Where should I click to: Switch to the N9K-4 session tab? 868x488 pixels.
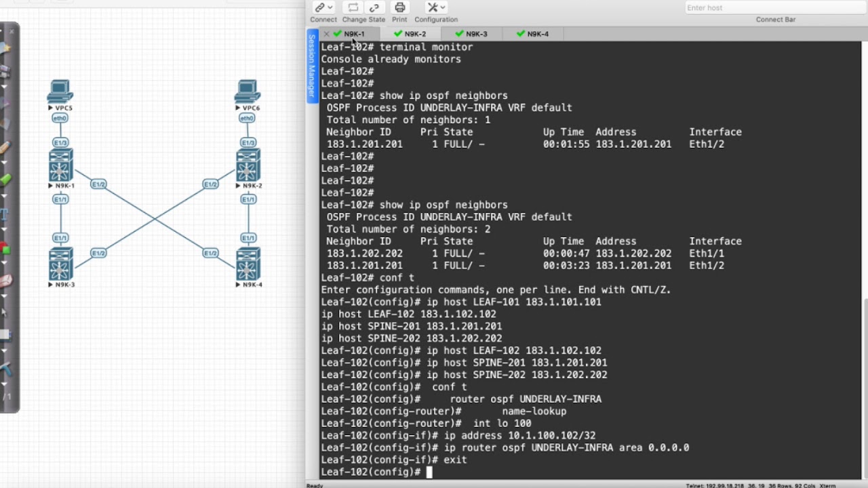(533, 34)
